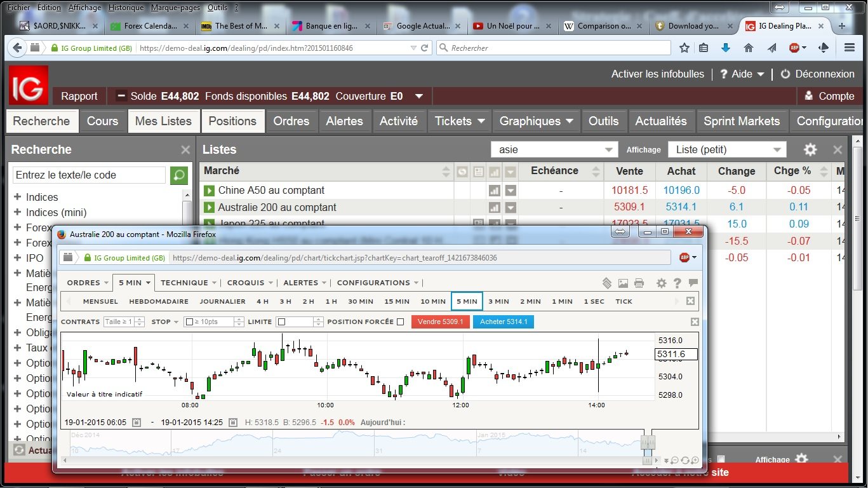Toggle the Position forcée checkbox
Image resolution: width=868 pixels, height=488 pixels.
click(x=400, y=322)
